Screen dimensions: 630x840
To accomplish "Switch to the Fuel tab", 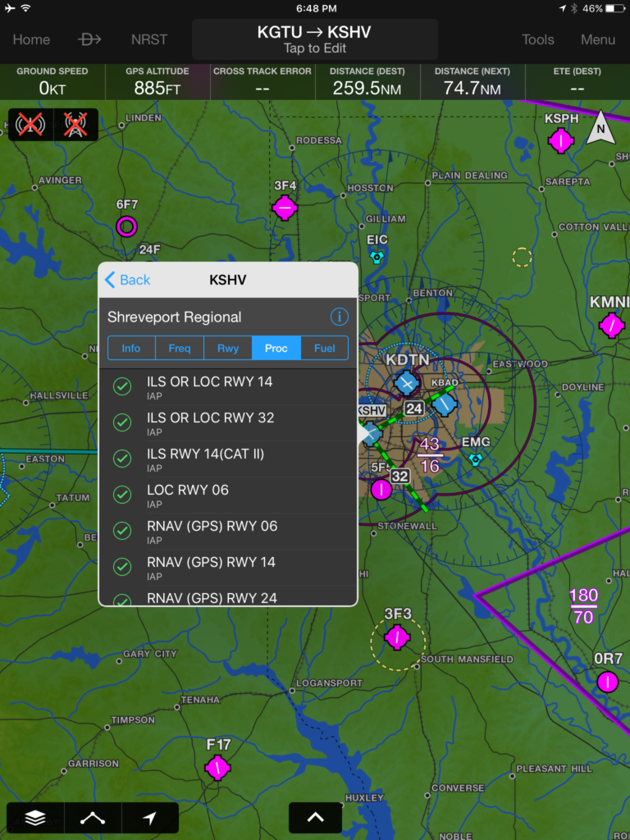I will 324,349.
